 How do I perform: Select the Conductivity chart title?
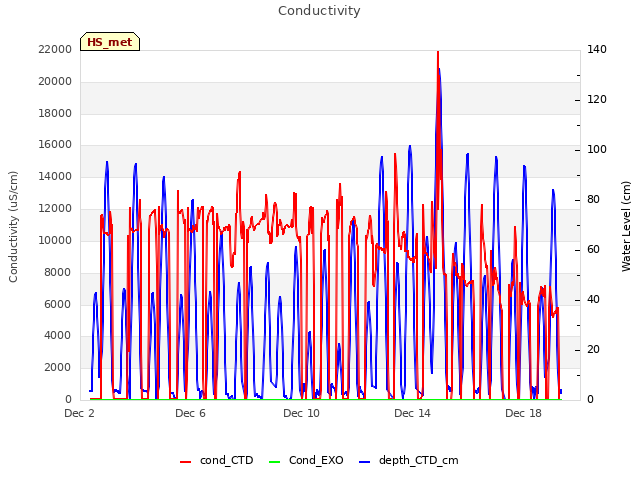(319, 11)
